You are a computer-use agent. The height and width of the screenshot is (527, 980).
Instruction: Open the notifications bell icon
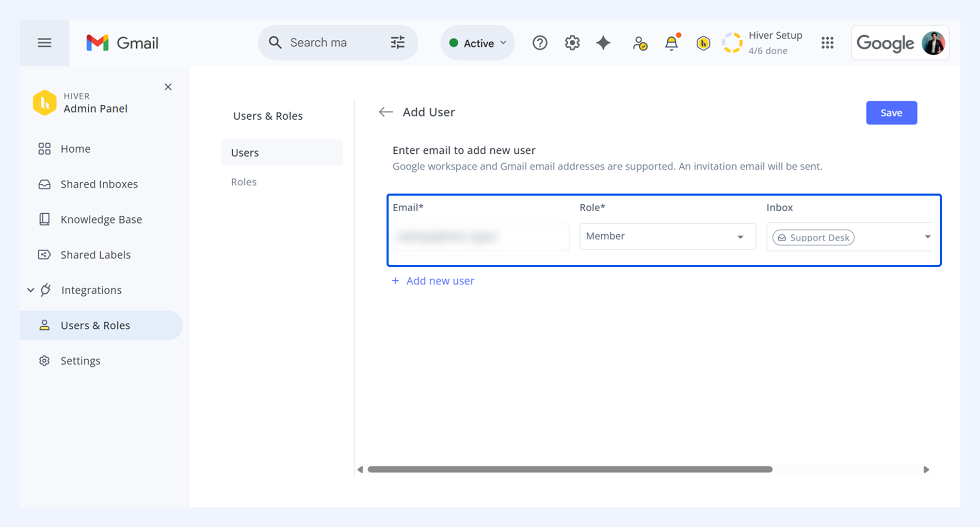[x=672, y=43]
